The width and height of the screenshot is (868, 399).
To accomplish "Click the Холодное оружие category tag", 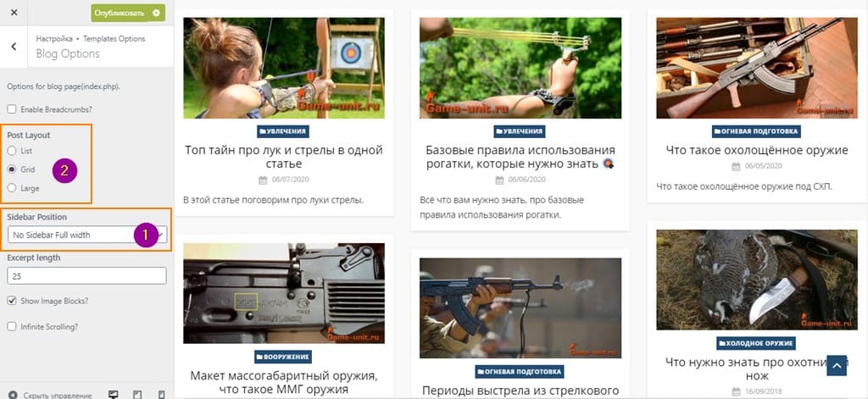I will [757, 343].
